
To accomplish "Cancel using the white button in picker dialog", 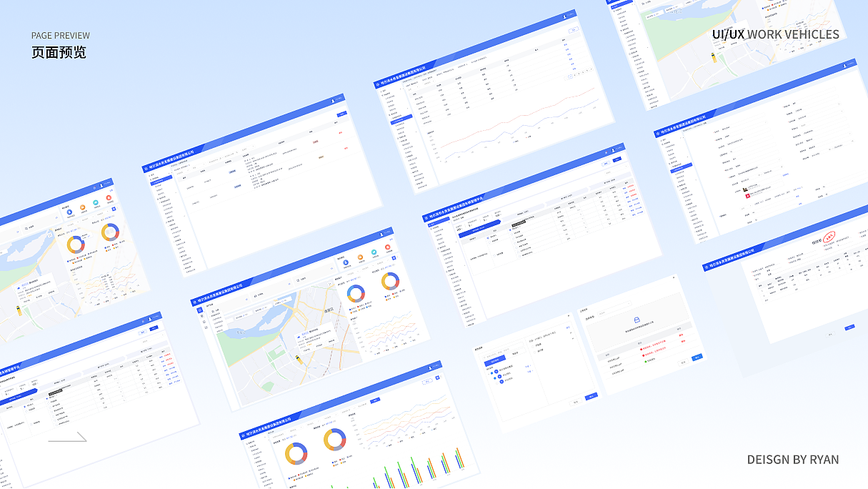I will click(575, 402).
